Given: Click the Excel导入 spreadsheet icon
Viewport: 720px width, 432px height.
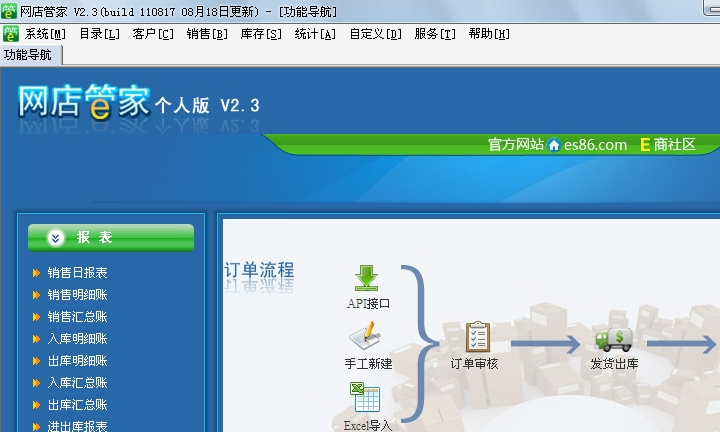Looking at the screenshot, I should click(365, 397).
